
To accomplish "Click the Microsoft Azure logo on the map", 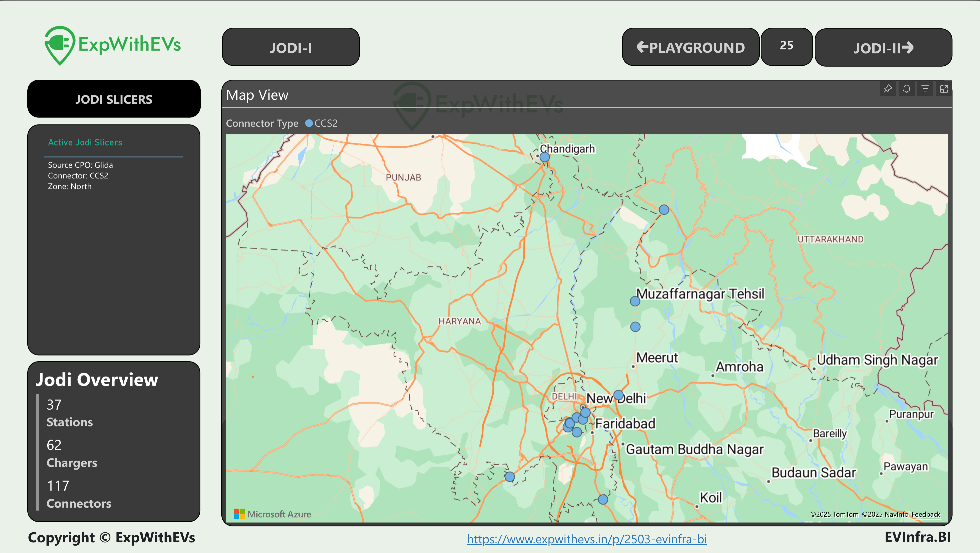I will pyautogui.click(x=272, y=514).
